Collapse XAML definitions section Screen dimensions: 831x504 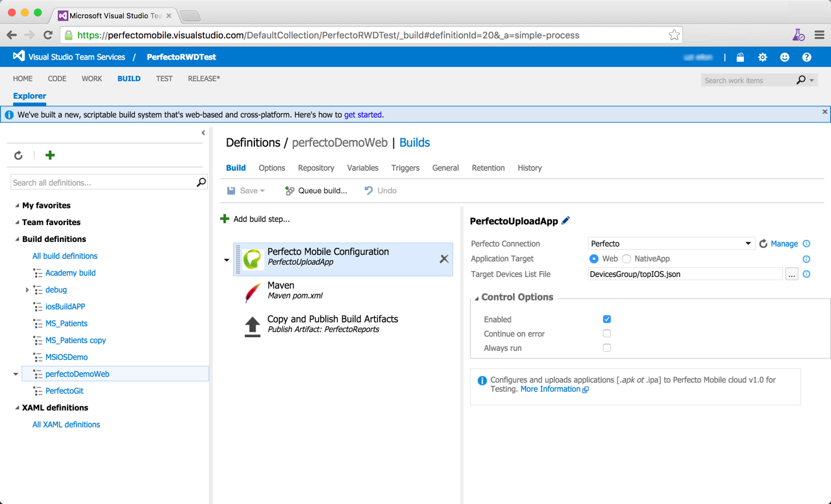(x=17, y=408)
